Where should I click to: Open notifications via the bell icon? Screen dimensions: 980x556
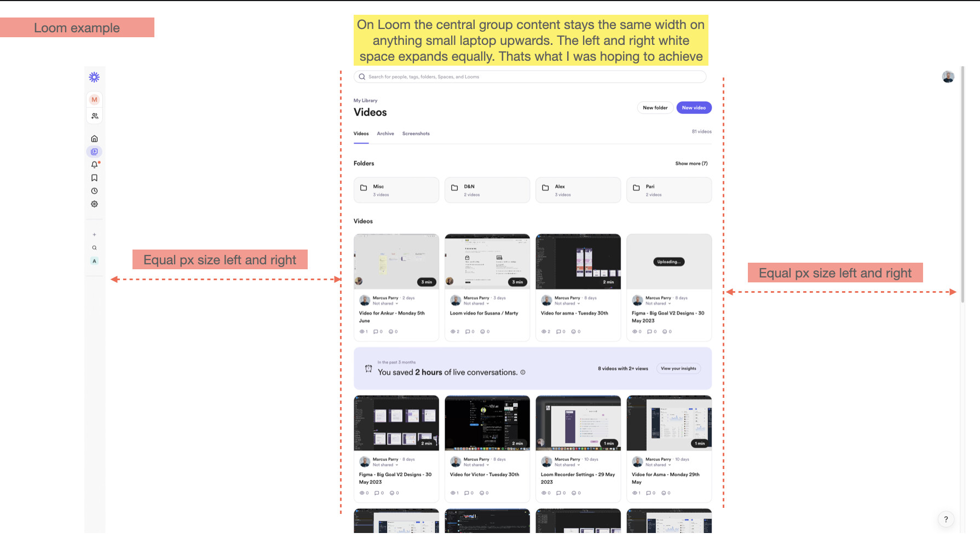(x=94, y=164)
